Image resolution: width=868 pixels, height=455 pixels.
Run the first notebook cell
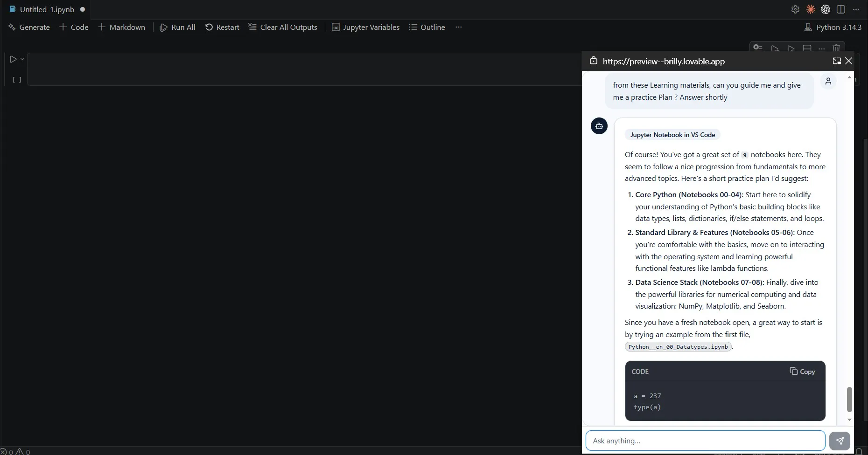[x=13, y=59]
